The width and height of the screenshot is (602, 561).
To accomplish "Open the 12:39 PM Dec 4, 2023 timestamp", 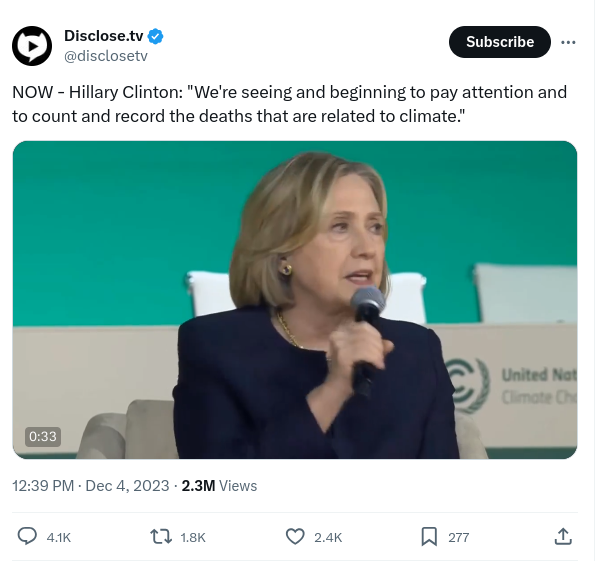I will point(90,486).
